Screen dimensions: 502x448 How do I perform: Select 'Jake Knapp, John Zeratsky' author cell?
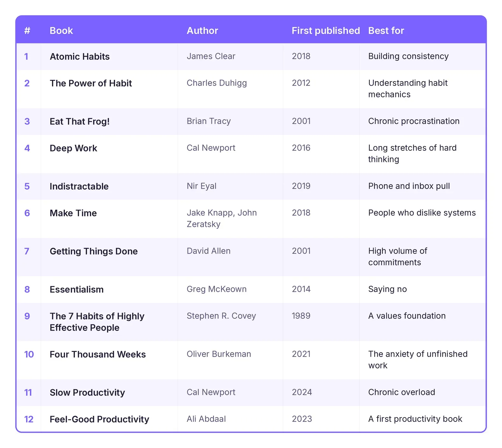pos(222,219)
